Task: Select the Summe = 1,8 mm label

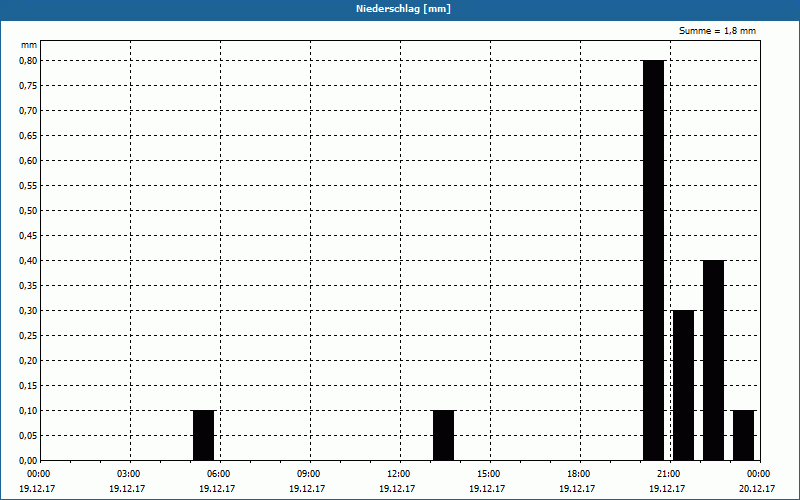Action: pos(717,31)
